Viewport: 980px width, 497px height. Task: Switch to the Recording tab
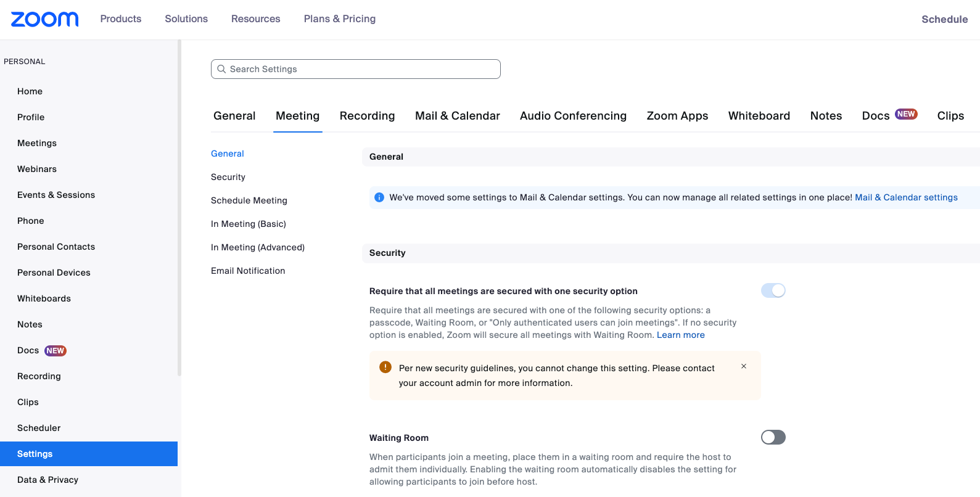point(368,116)
